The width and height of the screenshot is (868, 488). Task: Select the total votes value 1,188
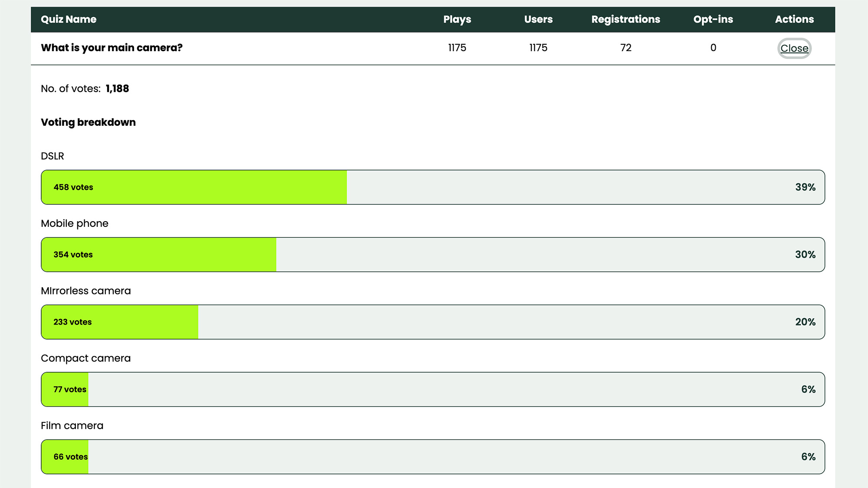[x=117, y=88]
